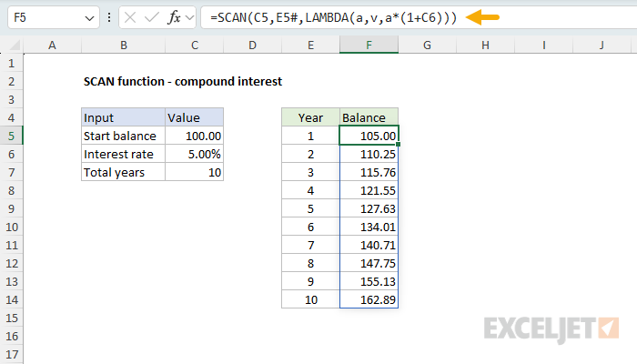Select the Total years value cell

click(194, 172)
